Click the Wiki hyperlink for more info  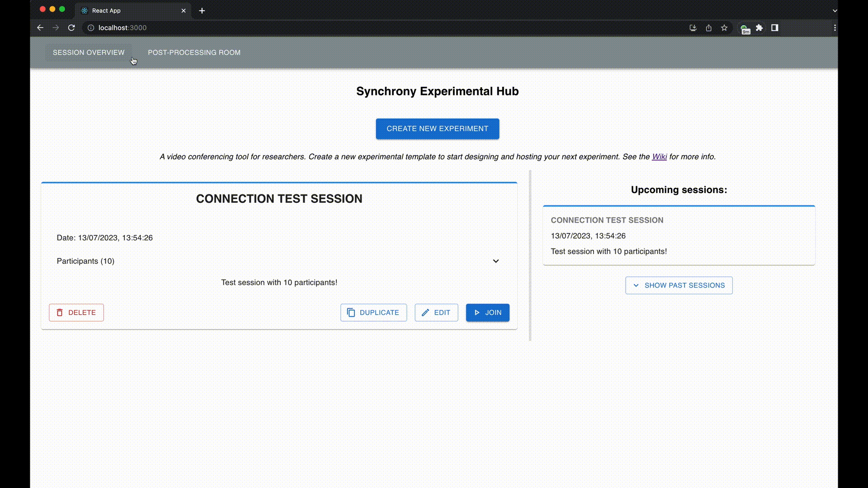659,157
